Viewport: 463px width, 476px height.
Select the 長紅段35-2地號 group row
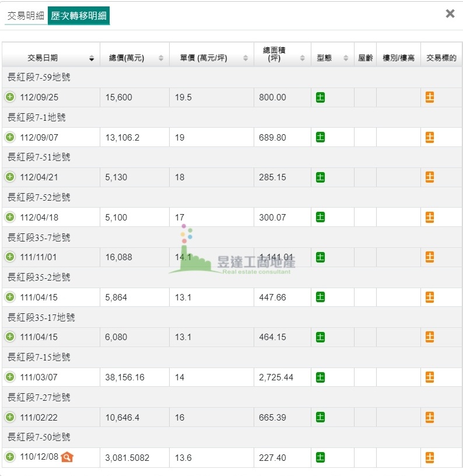[x=232, y=277]
